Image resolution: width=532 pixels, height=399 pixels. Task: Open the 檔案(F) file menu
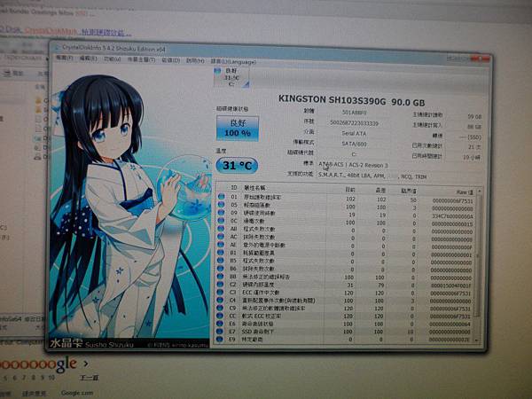click(64, 58)
